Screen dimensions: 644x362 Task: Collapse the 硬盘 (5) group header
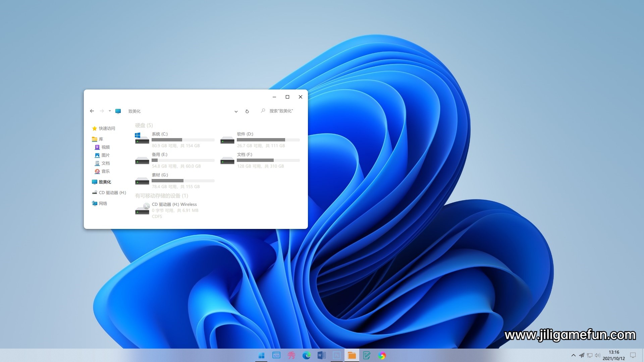[144, 125]
